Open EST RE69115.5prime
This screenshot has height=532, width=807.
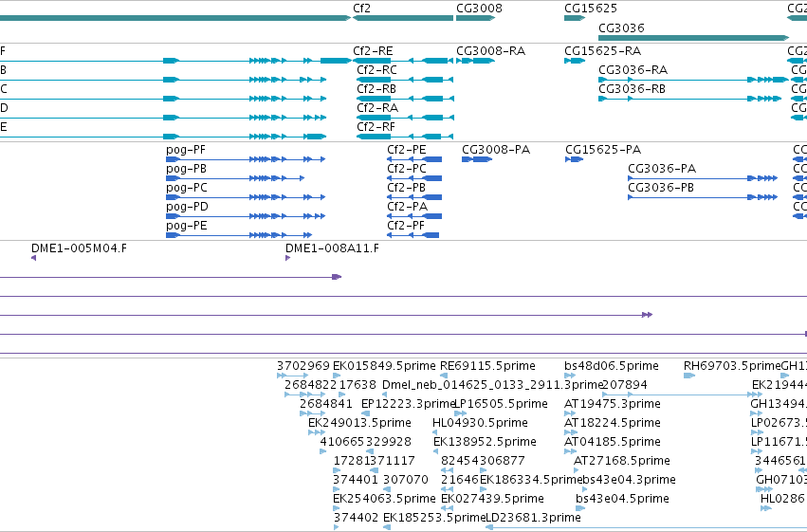coord(444,376)
